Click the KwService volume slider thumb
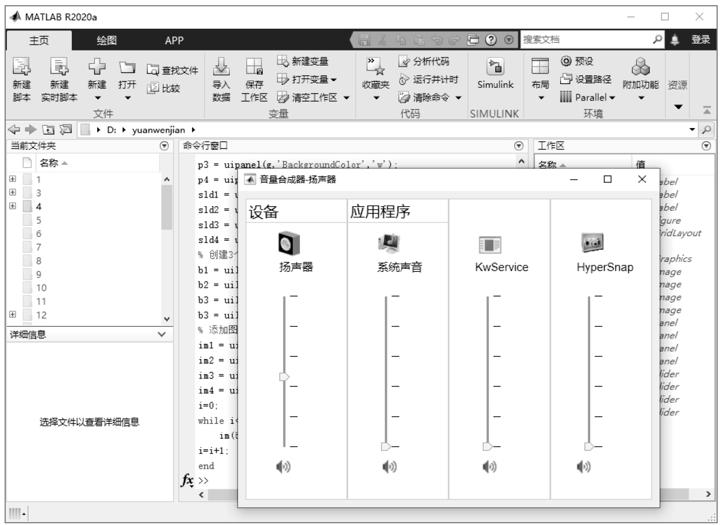720x525 pixels. [487, 446]
